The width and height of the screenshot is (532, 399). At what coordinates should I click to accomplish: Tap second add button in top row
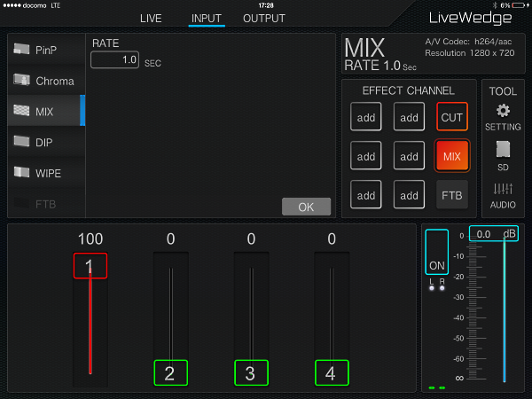(x=409, y=117)
